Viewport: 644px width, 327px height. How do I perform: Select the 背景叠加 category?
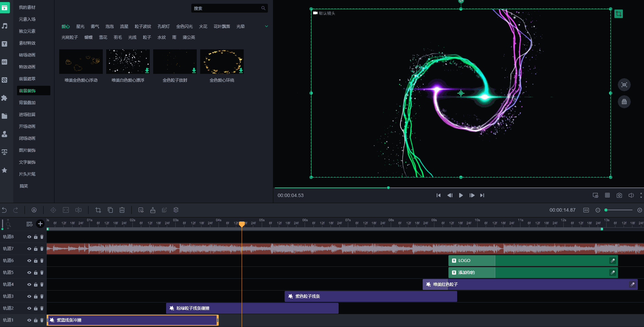coord(27,103)
